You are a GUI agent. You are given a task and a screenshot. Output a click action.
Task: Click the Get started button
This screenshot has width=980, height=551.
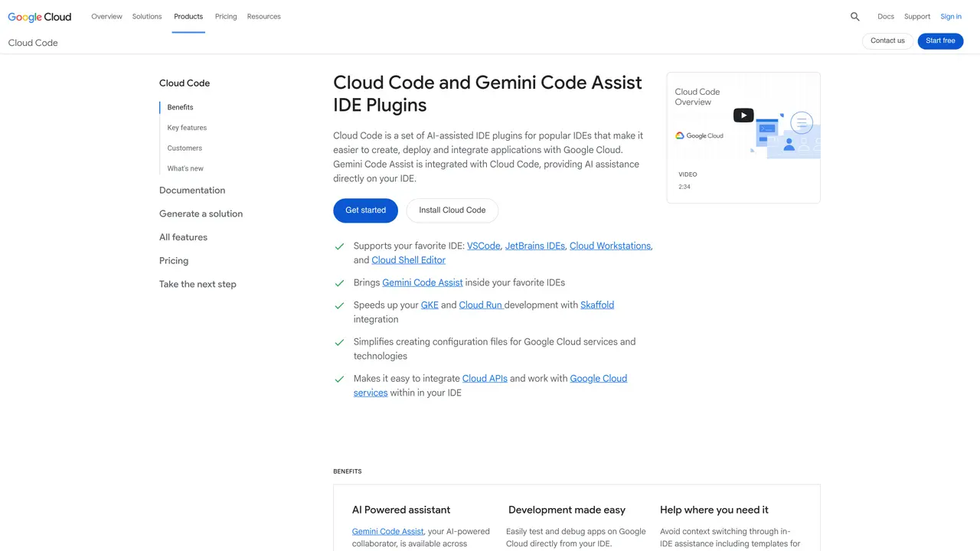tap(365, 210)
